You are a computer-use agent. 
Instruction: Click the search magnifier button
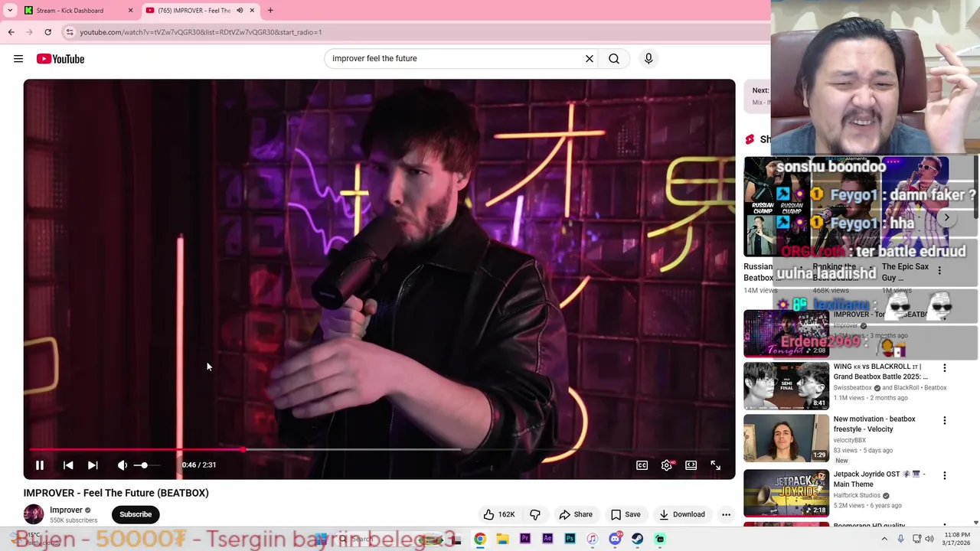614,58
